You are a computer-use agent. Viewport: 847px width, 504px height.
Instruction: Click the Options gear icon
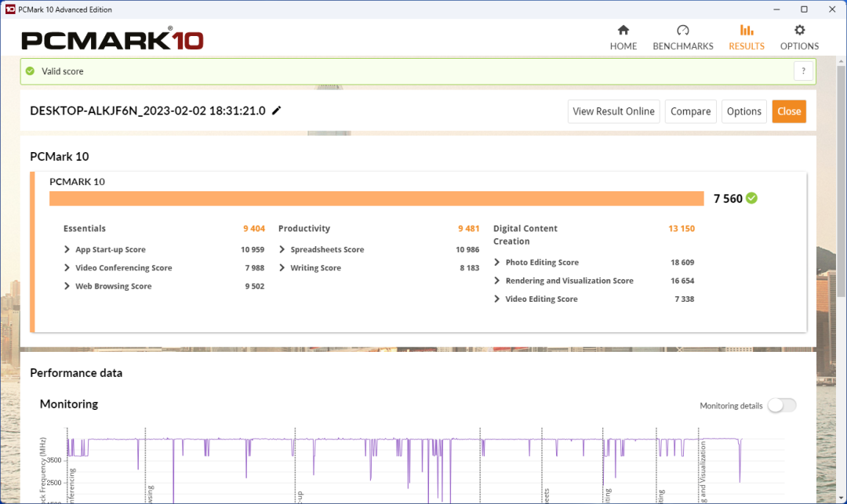(799, 30)
